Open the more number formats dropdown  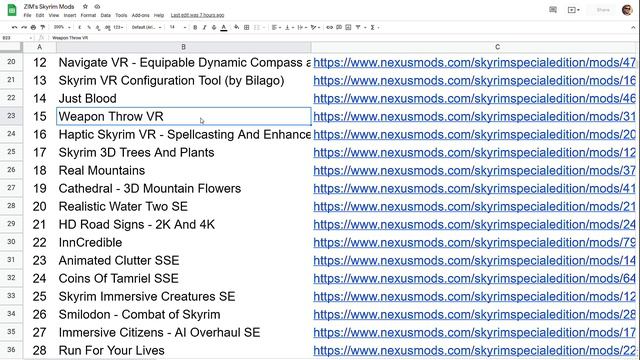(x=118, y=27)
